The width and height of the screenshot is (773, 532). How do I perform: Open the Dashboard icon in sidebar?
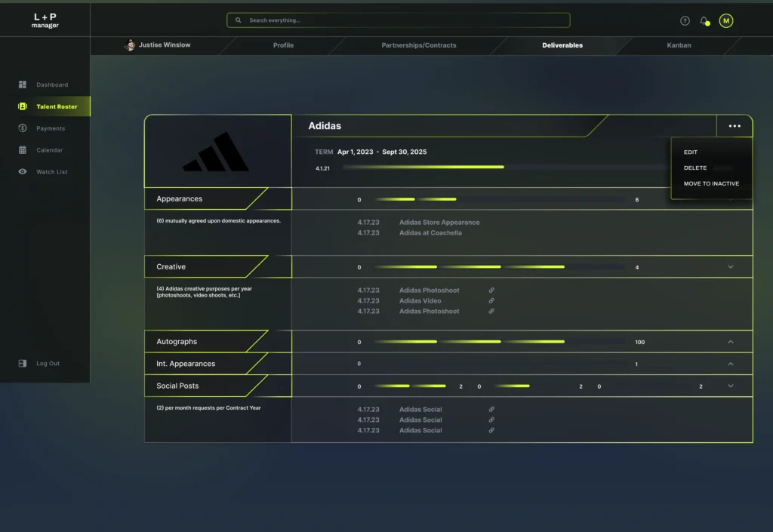click(22, 85)
